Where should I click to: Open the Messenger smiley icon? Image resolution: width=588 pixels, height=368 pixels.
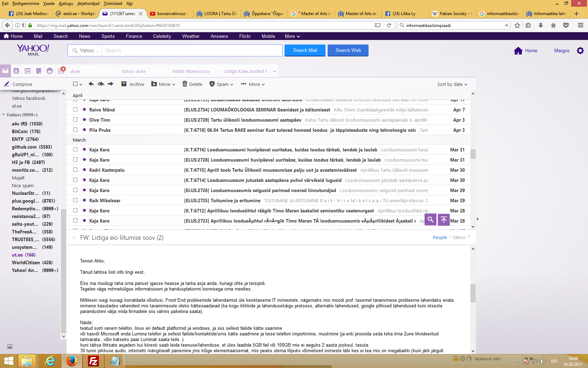[x=50, y=71]
